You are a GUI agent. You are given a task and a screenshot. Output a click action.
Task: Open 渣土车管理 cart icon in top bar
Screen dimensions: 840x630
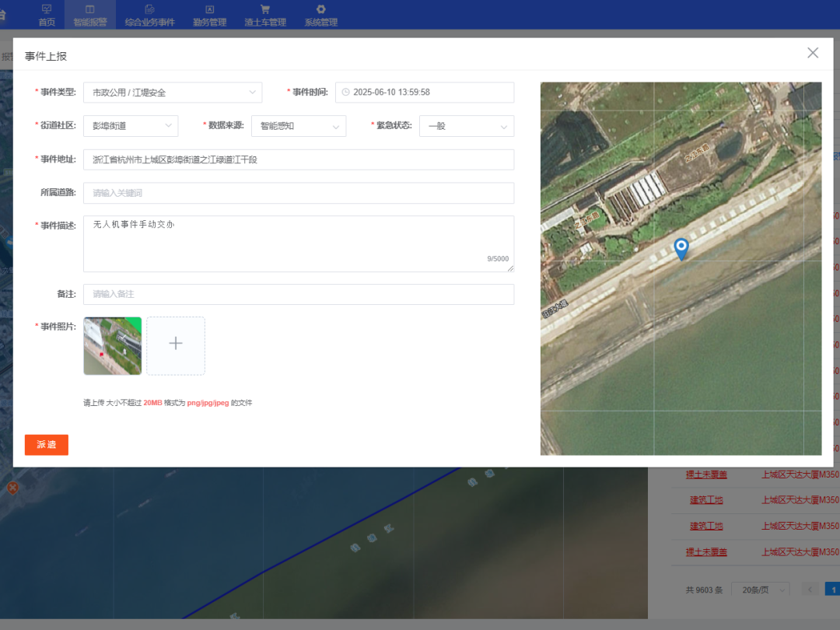tap(265, 9)
